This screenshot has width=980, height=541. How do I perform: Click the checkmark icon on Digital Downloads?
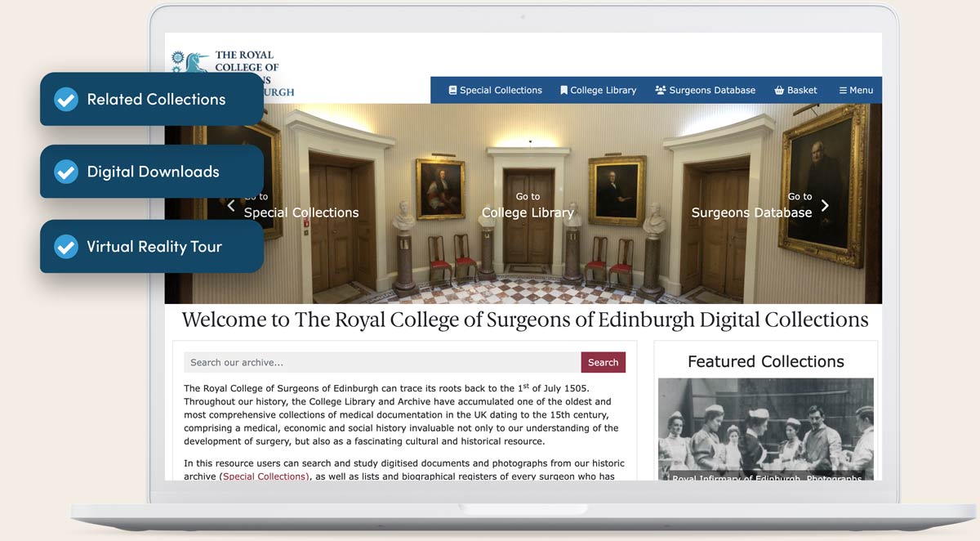pos(65,172)
